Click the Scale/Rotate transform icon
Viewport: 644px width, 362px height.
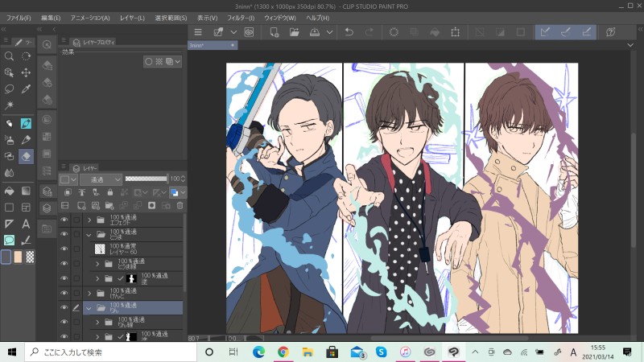pyautogui.click(x=455, y=32)
